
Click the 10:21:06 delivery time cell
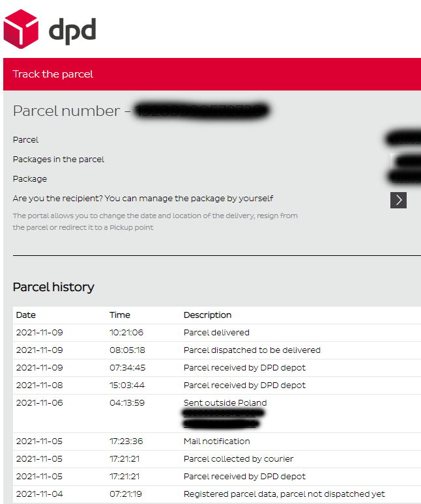tap(126, 333)
